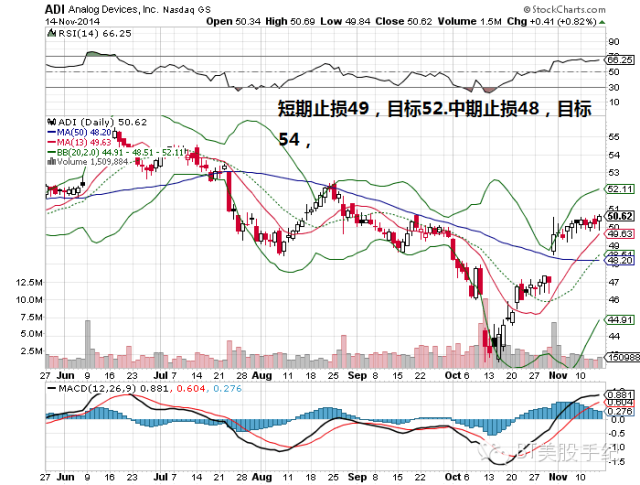Click the 2.5M volume axis label
The image size is (640, 485).
(31, 351)
